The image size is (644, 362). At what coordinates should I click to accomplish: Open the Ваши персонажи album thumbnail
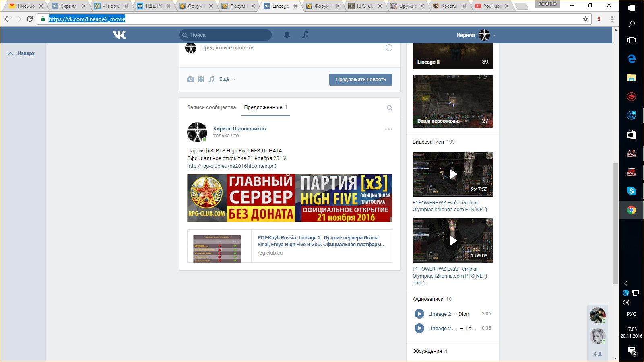[x=453, y=101]
